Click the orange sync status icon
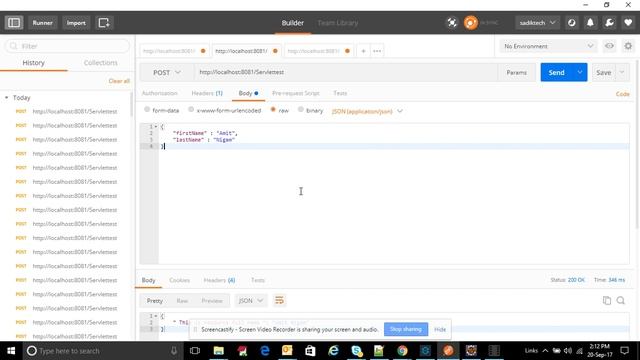The width and height of the screenshot is (640, 360). click(x=471, y=22)
